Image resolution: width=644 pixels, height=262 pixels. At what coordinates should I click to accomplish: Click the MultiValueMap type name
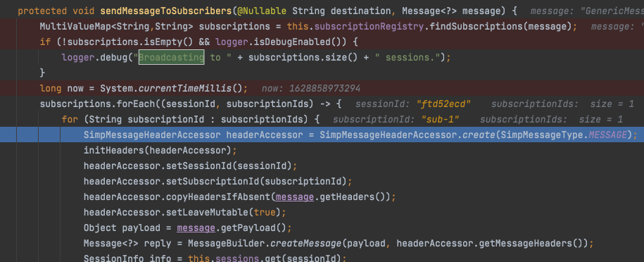pyautogui.click(x=75, y=27)
